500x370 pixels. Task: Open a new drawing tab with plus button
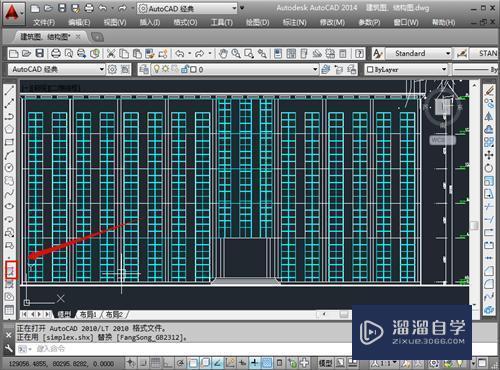(x=97, y=37)
